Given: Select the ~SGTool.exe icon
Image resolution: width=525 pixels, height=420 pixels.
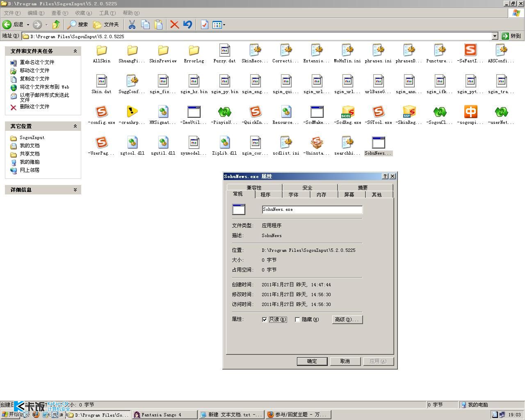Looking at the screenshot, I should (378, 112).
